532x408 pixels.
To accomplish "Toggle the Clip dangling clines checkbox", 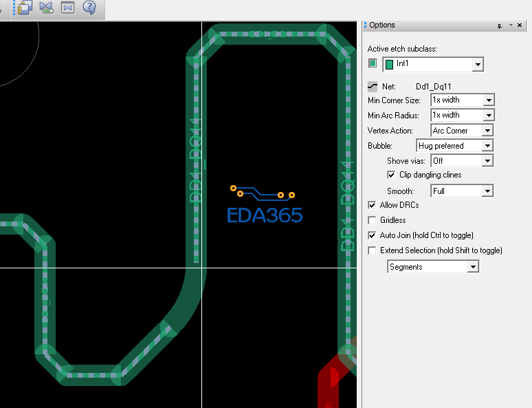I will pos(392,175).
